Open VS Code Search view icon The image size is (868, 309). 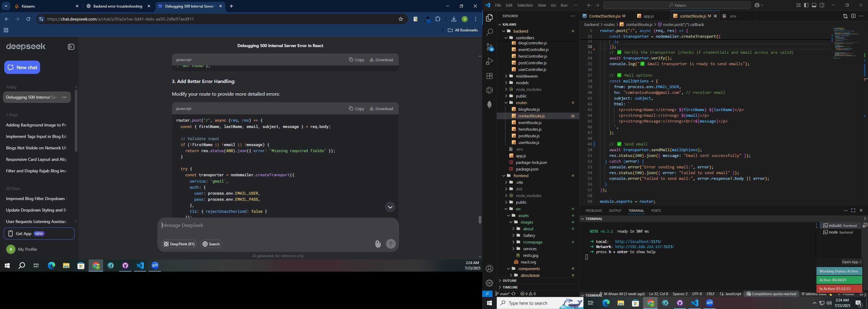[x=489, y=32]
